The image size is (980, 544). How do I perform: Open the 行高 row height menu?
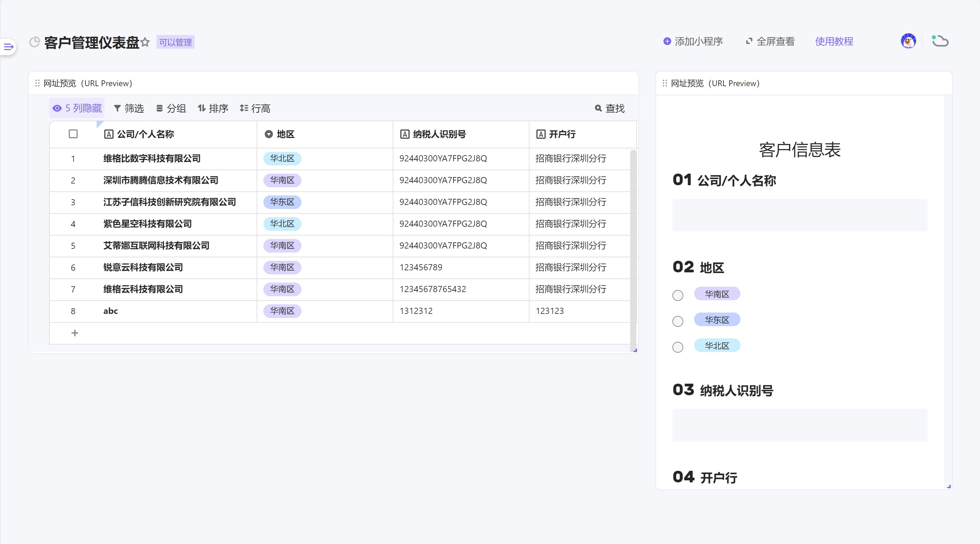tap(255, 109)
